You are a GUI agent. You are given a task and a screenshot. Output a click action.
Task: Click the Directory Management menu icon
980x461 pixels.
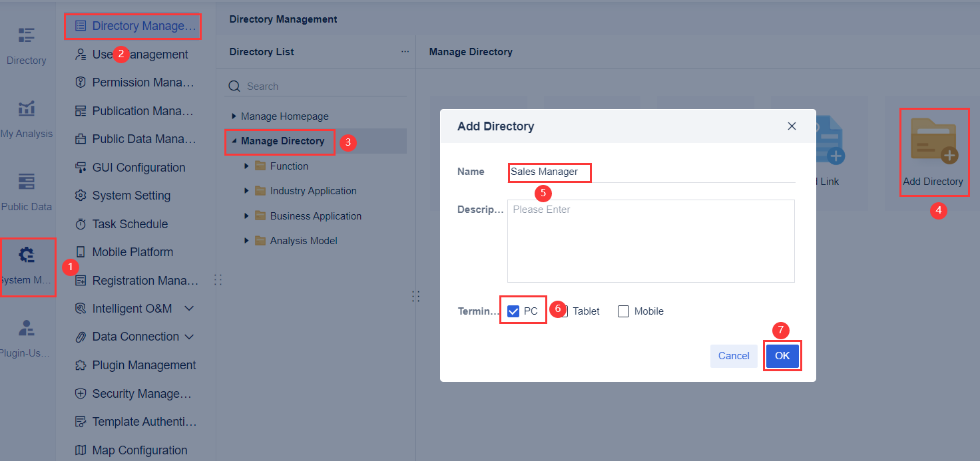tap(81, 26)
